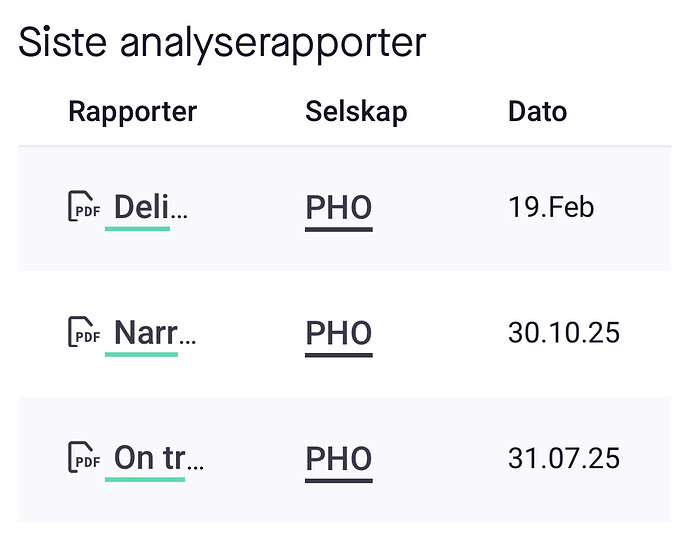Open the Narr... report link

[x=154, y=333]
